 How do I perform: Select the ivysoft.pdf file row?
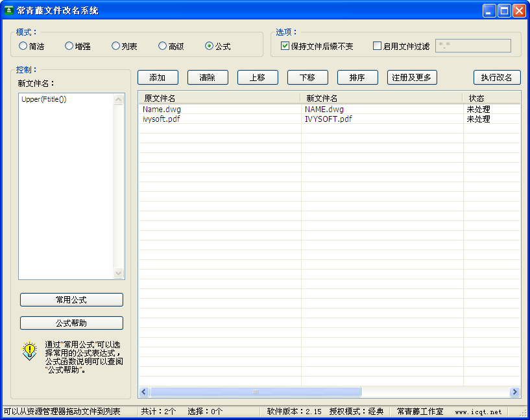[x=329, y=119]
